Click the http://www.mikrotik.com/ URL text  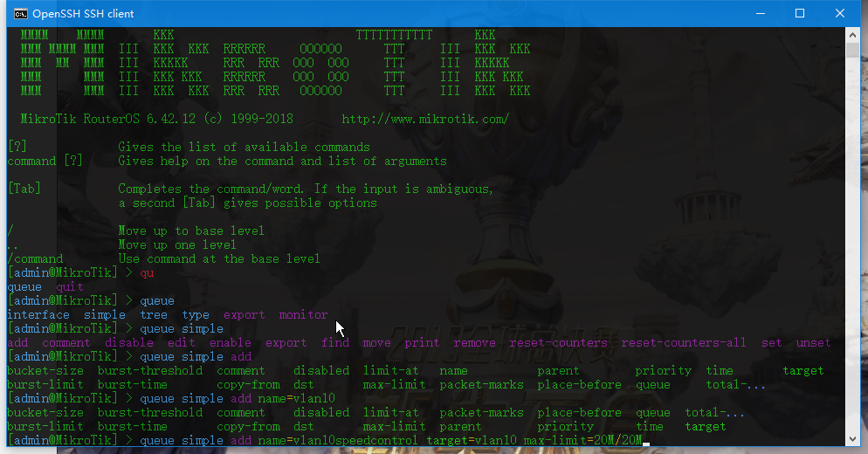coord(425,119)
